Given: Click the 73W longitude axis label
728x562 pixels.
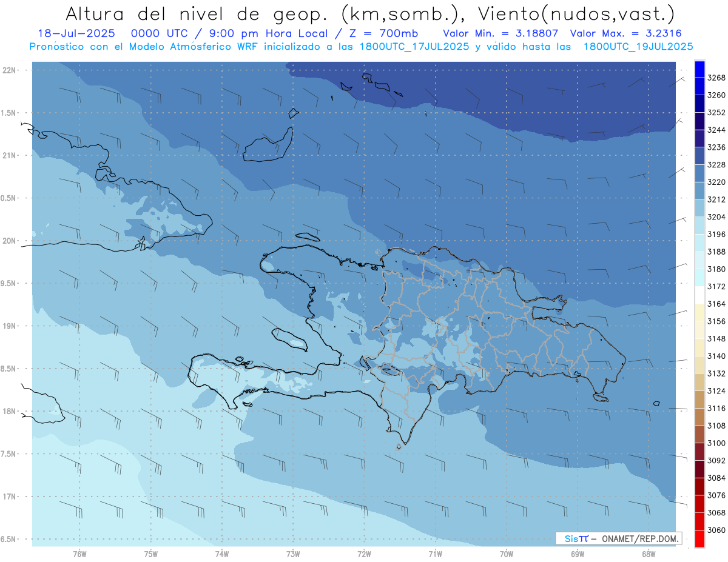Looking at the screenshot, I should (293, 554).
